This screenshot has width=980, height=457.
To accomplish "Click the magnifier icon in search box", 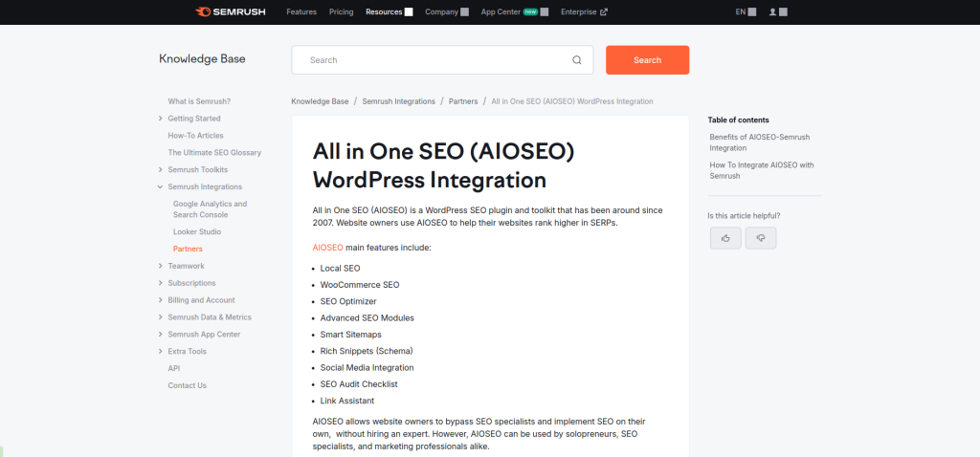I will 577,60.
